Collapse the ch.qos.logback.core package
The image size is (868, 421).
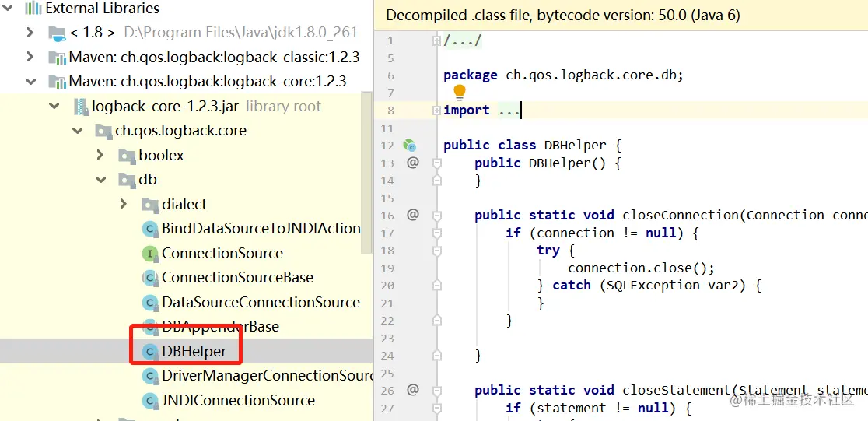(77, 130)
